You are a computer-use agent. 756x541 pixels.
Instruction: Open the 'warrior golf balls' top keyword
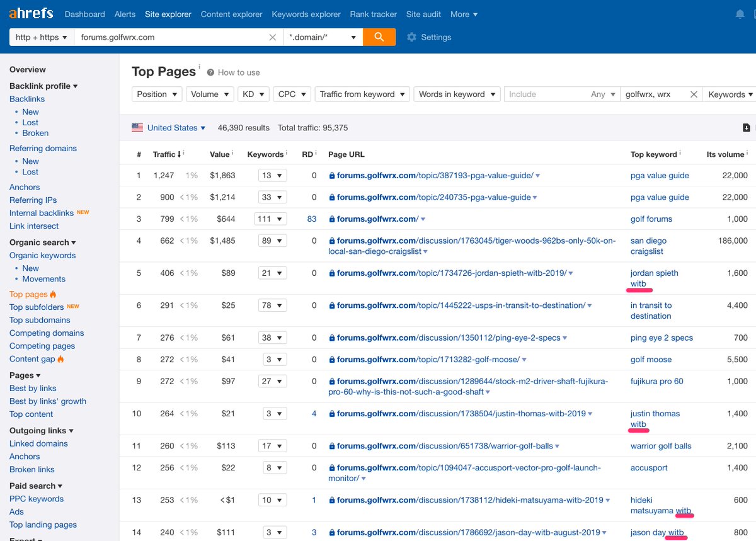(661, 446)
